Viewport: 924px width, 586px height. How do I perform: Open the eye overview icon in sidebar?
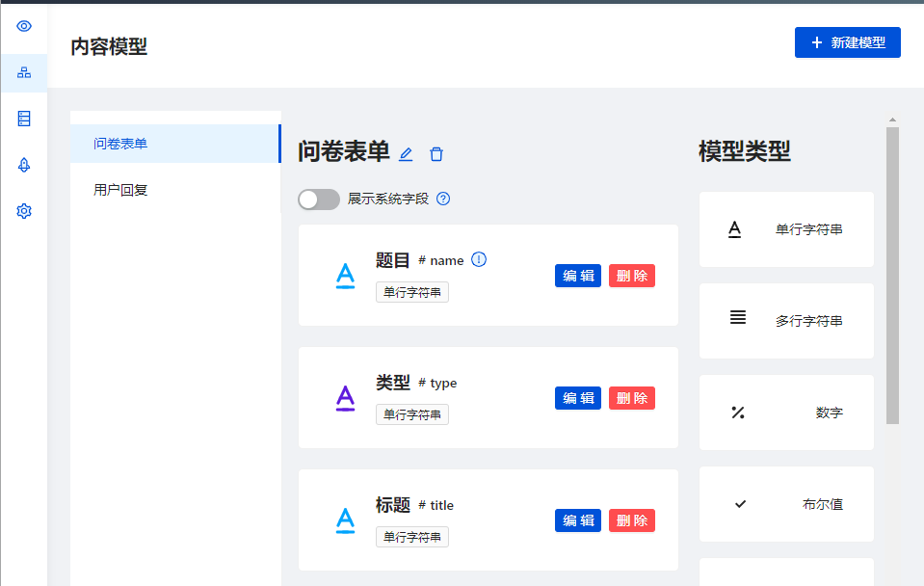pyautogui.click(x=24, y=26)
